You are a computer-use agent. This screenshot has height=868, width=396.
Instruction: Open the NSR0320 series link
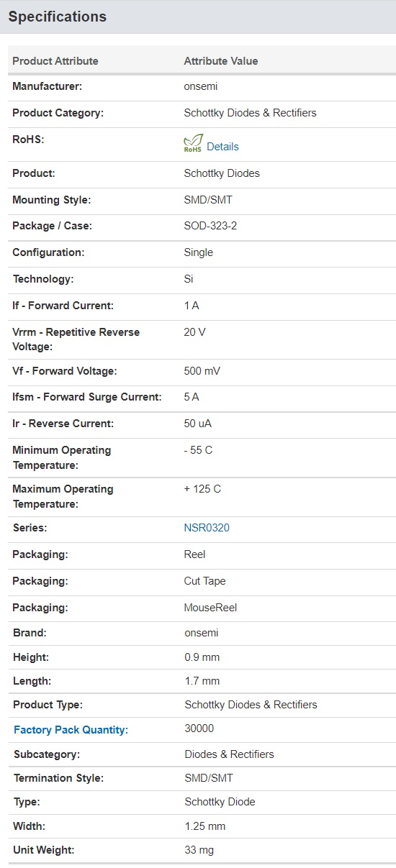(207, 528)
